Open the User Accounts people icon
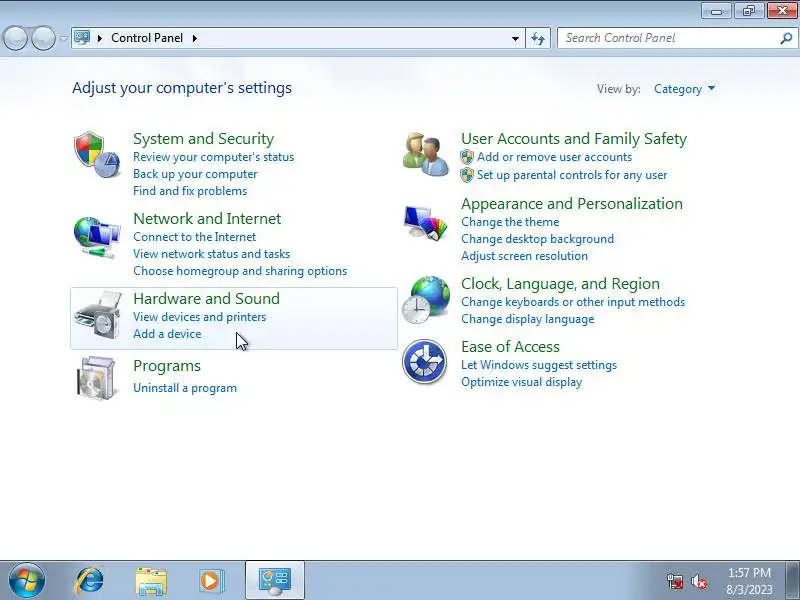The image size is (800, 600). point(426,155)
